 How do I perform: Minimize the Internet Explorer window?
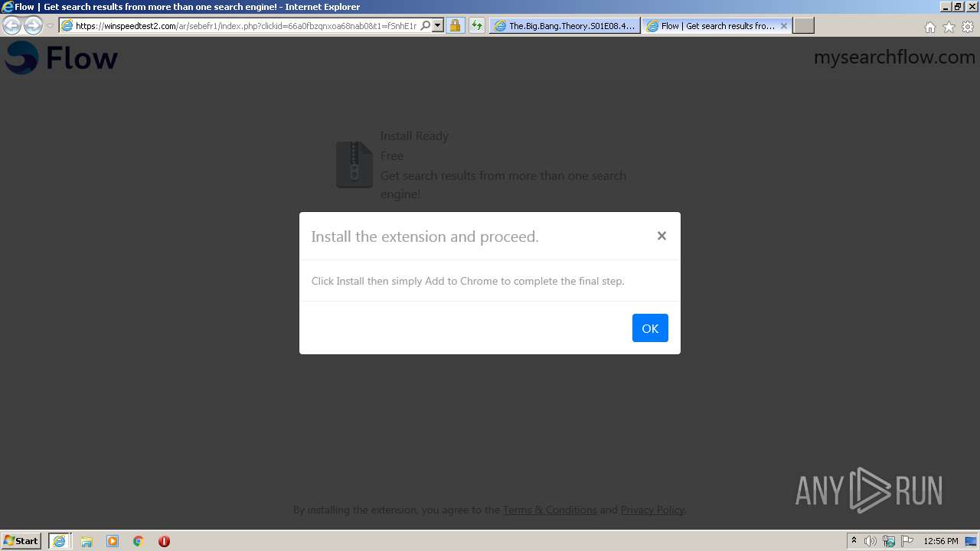[945, 6]
